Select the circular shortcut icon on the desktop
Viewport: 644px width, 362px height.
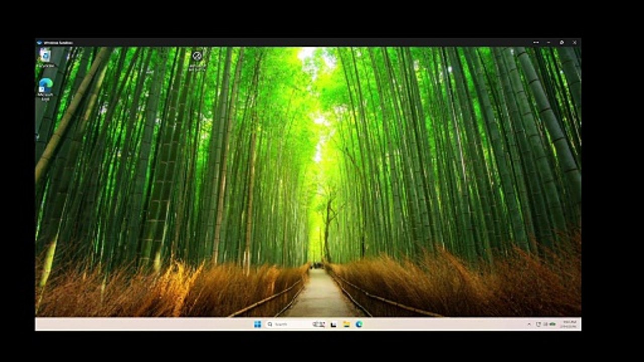coord(197,60)
